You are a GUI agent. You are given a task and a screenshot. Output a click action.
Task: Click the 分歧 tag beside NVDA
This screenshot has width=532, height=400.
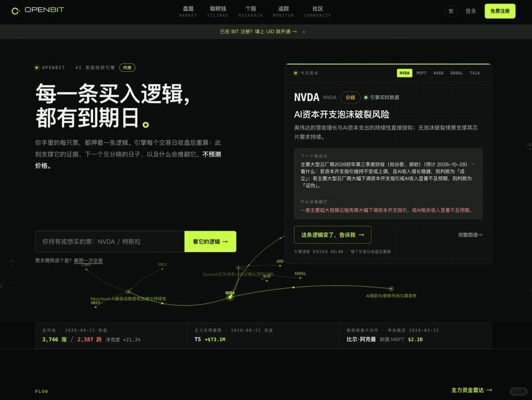(x=350, y=97)
